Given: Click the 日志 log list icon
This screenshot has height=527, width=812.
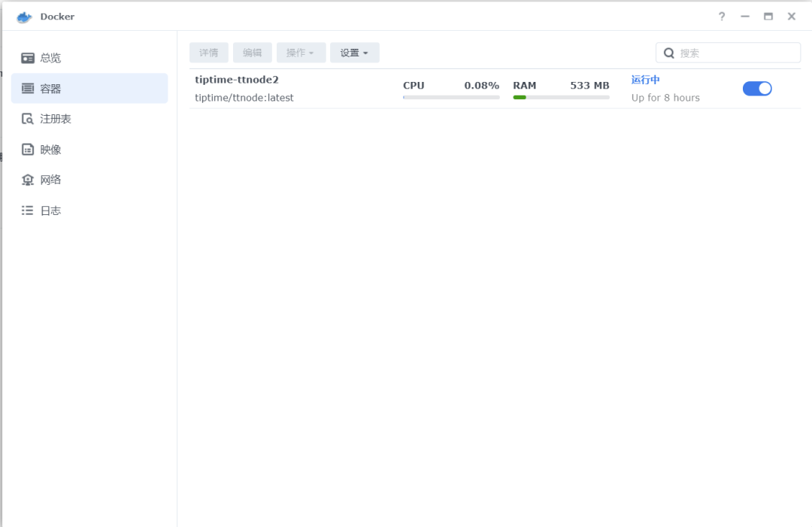Looking at the screenshot, I should tap(28, 210).
